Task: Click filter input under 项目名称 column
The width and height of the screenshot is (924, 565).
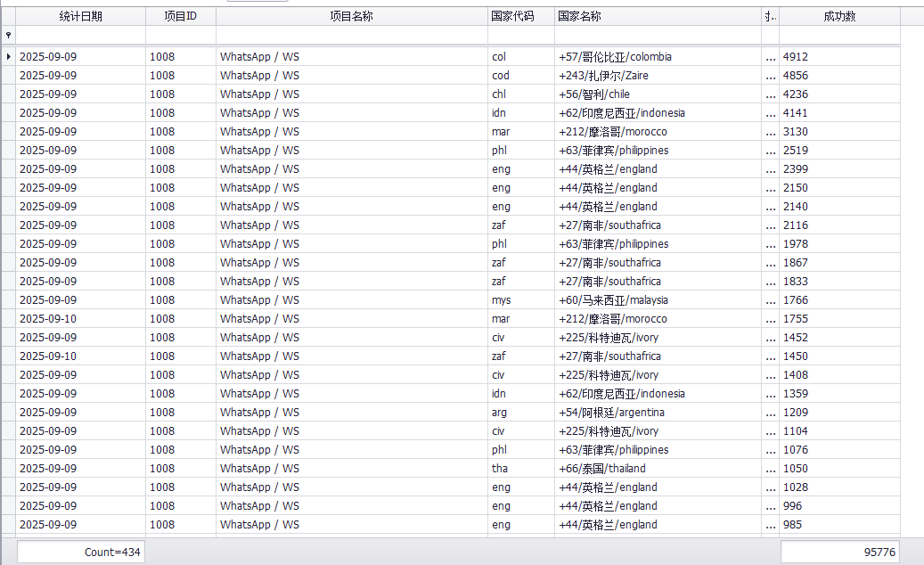Action: pyautogui.click(x=352, y=36)
